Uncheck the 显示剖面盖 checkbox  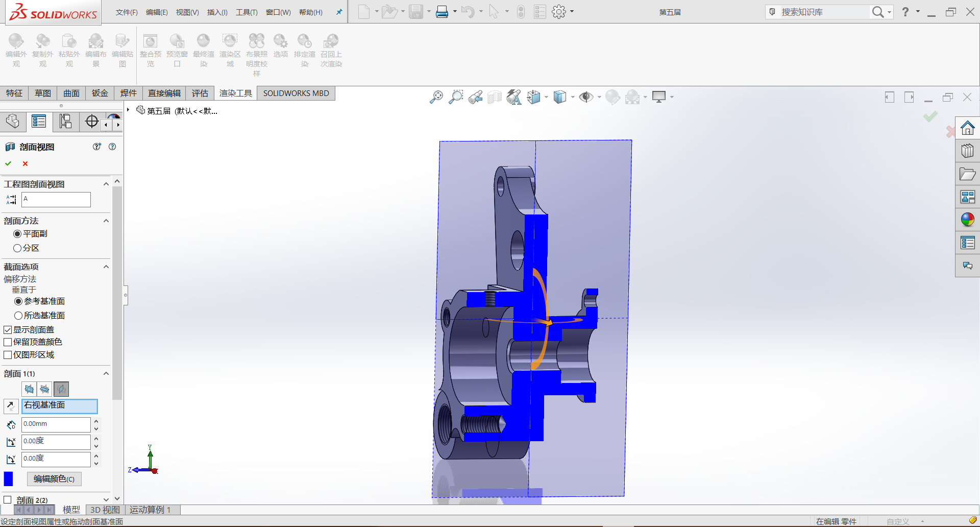[8, 330]
